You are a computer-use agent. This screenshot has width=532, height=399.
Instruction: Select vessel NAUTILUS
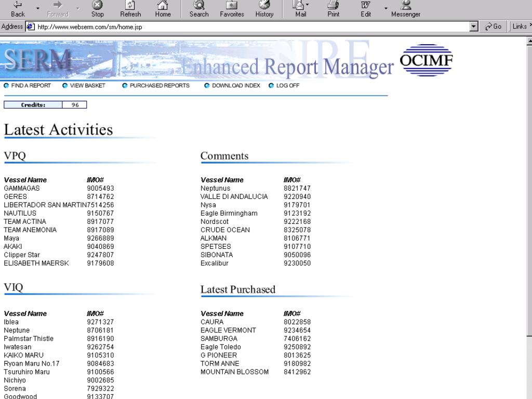[20, 214]
